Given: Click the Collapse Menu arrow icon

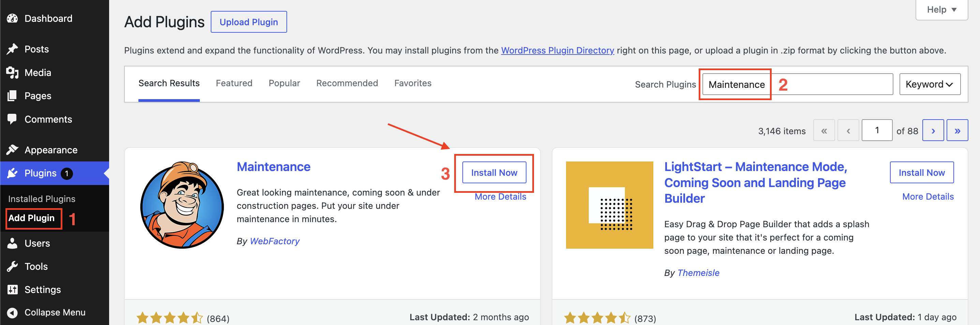Looking at the screenshot, I should pyautogui.click(x=13, y=312).
